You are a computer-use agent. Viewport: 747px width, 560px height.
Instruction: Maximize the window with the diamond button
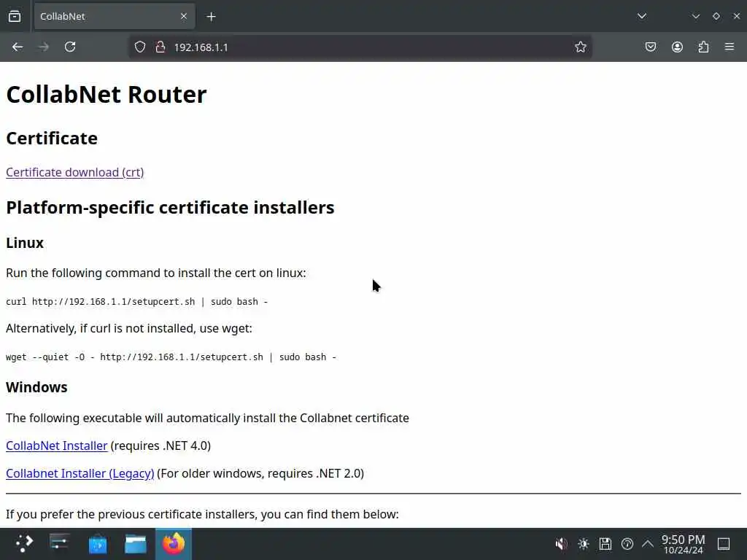(x=716, y=16)
